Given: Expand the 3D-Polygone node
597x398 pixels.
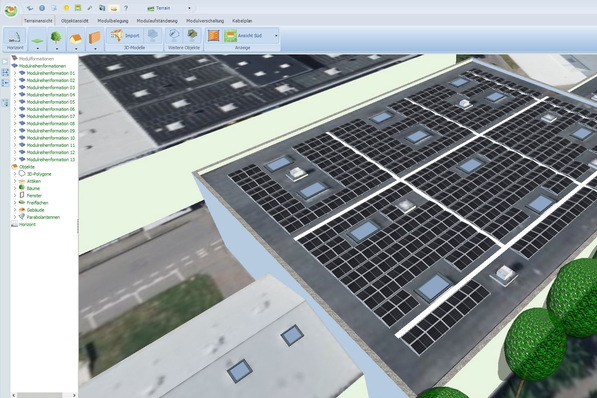Looking at the screenshot, I should pos(15,174).
